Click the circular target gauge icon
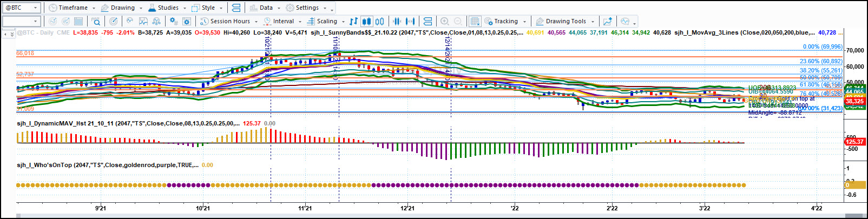The image size is (868, 219). (x=113, y=21)
